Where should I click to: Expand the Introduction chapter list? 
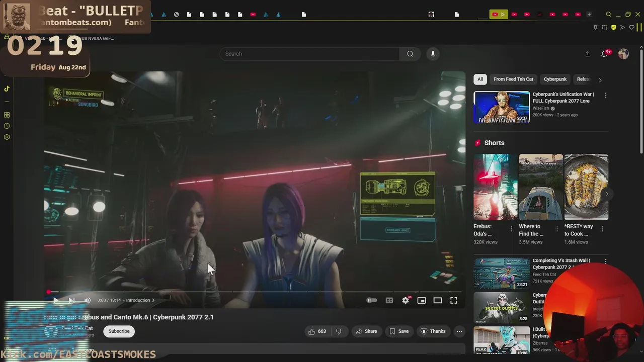pos(140,300)
